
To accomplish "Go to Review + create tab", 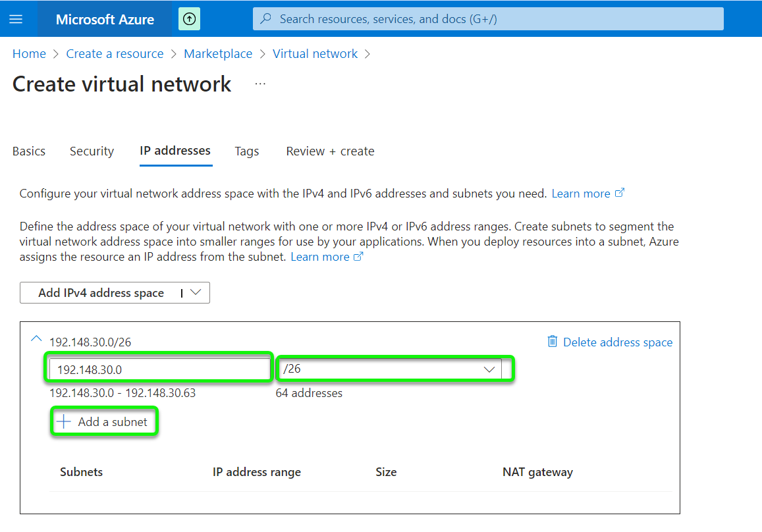I will click(x=330, y=151).
